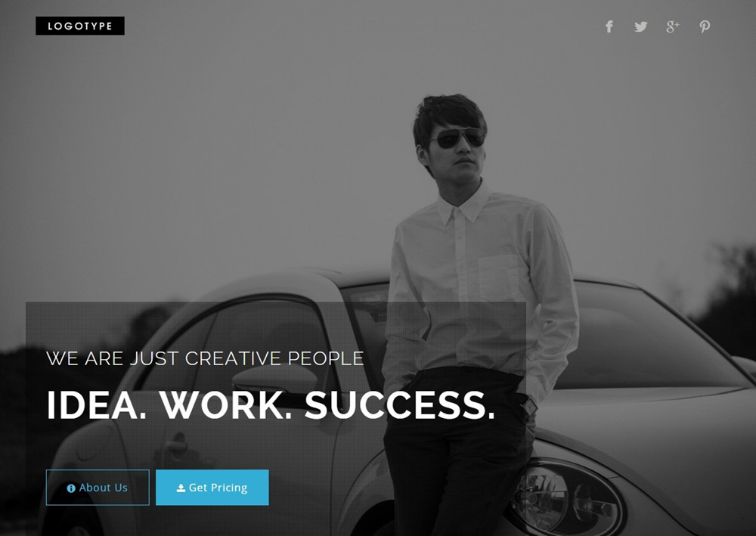Click the shirt chest pocket
This screenshot has height=536, width=756.
pyautogui.click(x=500, y=278)
